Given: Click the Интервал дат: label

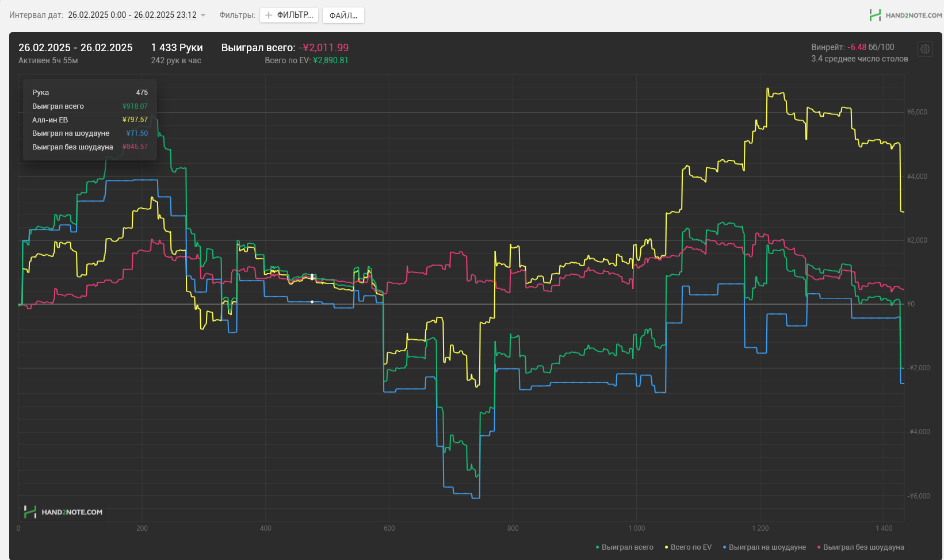Looking at the screenshot, I should [x=36, y=15].
